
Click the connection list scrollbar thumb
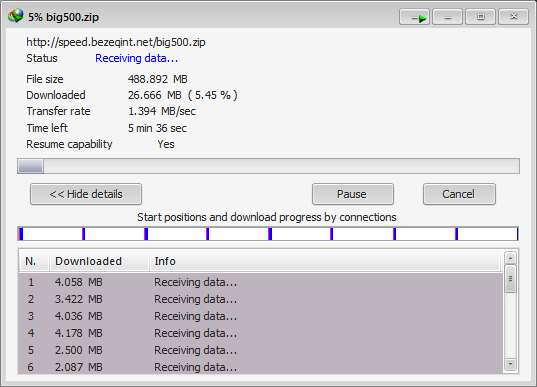pyautogui.click(x=510, y=278)
